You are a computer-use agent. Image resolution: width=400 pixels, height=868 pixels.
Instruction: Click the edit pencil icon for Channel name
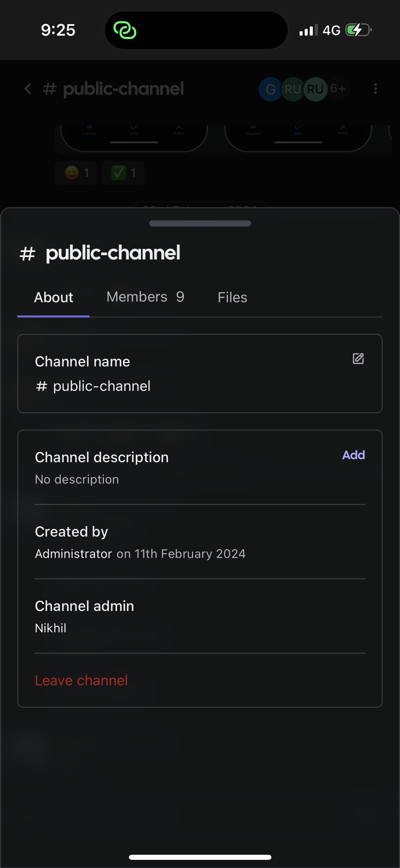(358, 359)
